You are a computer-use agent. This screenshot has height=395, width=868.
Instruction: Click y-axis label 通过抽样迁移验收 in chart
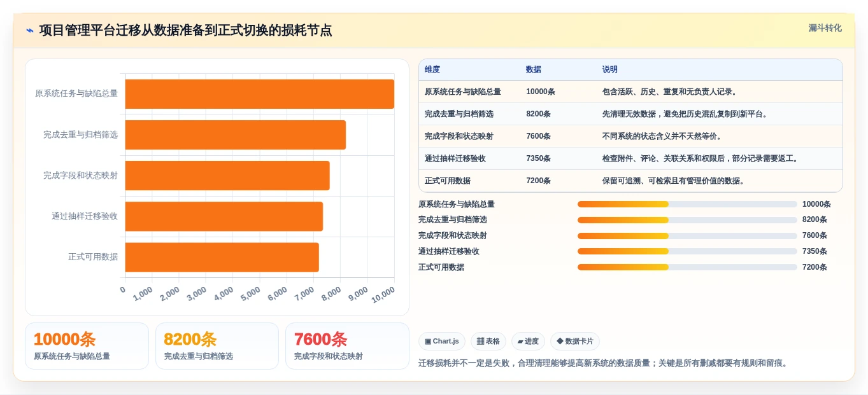[85, 216]
